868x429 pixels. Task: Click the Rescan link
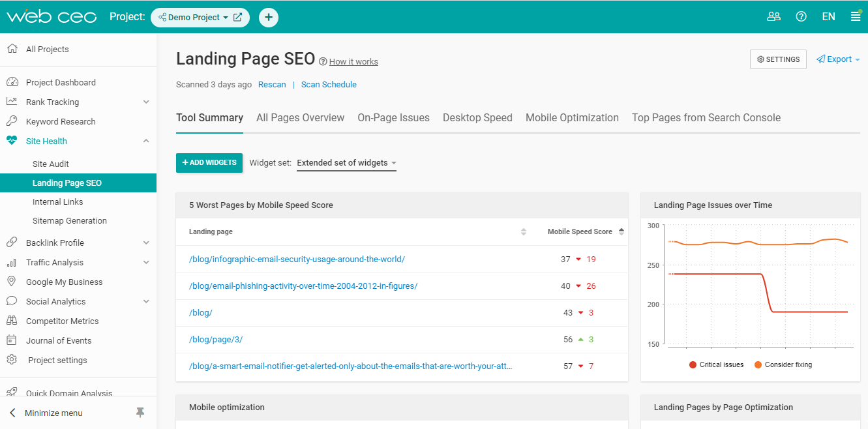(272, 85)
